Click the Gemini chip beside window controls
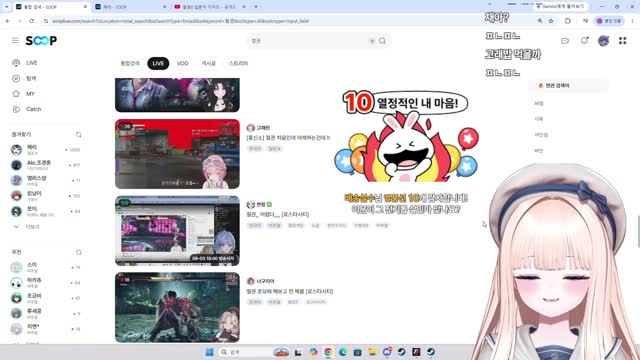Image resolution: width=640 pixels, height=360 pixels. click(x=560, y=7)
